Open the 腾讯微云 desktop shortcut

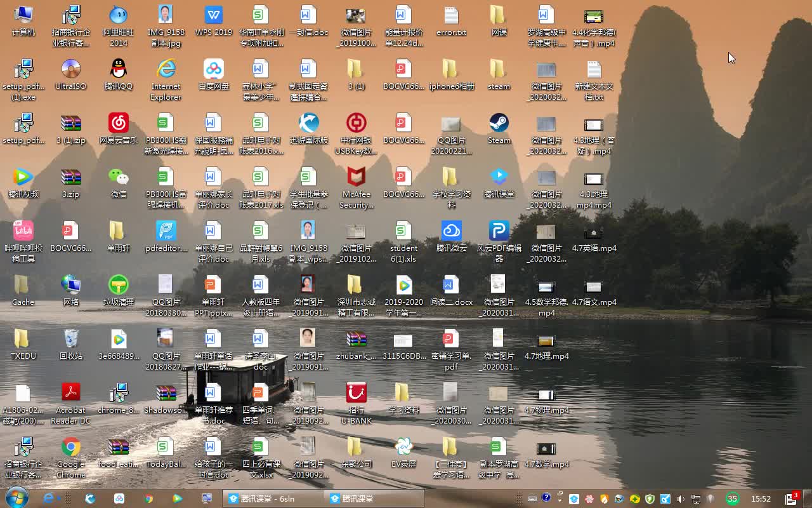coord(452,237)
